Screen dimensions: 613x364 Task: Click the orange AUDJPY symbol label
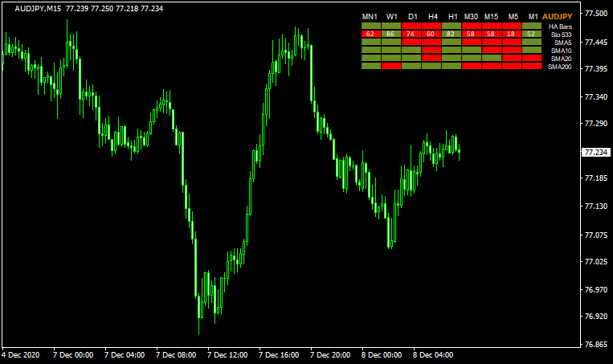(x=558, y=17)
